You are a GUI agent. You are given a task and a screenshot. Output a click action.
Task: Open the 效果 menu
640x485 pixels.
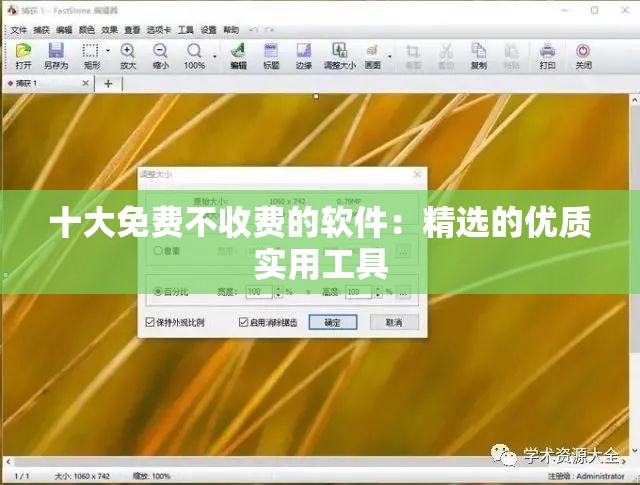point(109,30)
